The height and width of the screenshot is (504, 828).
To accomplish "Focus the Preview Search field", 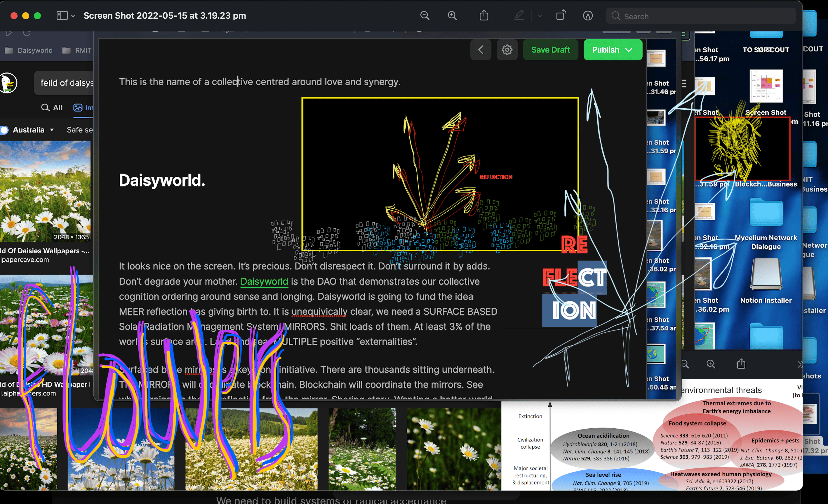I will click(701, 16).
